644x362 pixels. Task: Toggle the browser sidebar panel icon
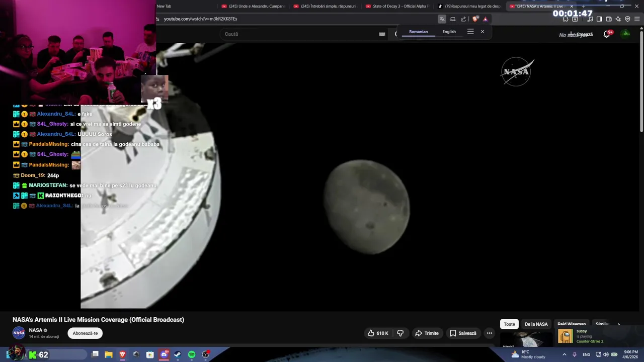point(599,19)
